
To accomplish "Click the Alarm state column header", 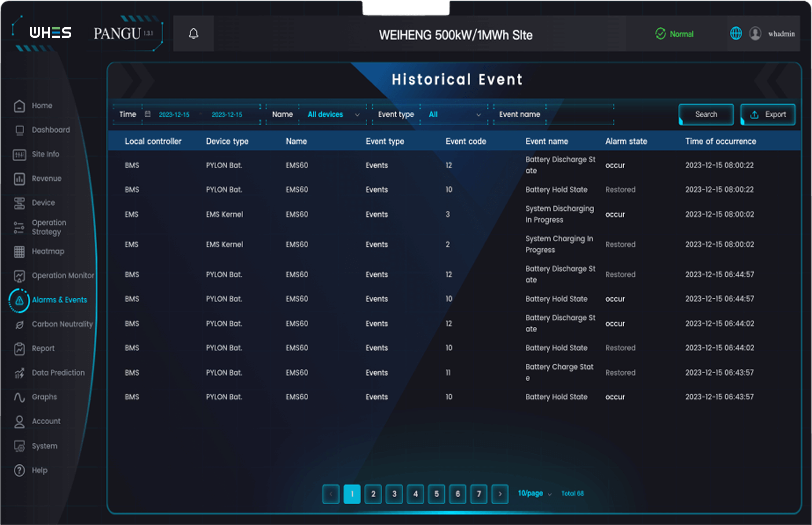I will pos(626,141).
